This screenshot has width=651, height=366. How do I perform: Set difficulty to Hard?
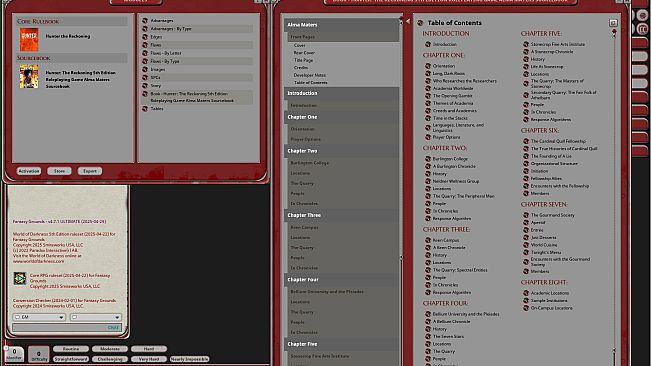tap(149, 349)
